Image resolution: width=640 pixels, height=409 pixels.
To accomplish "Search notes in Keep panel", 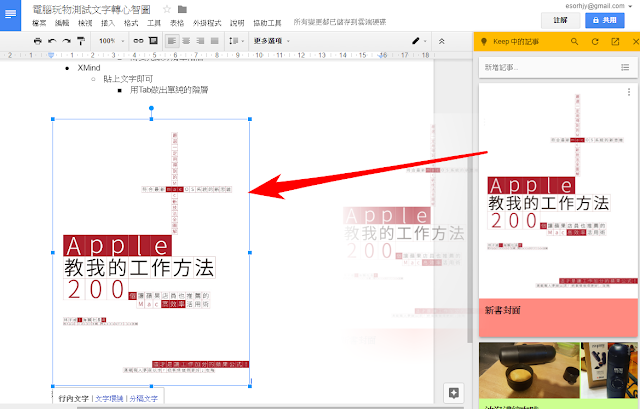I will [574, 42].
